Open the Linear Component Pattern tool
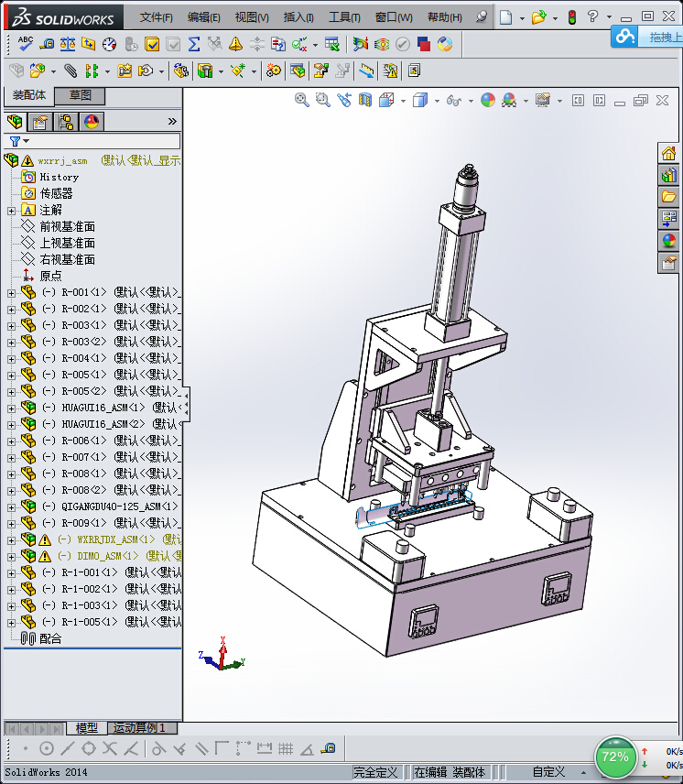This screenshot has width=683, height=784. click(92, 71)
